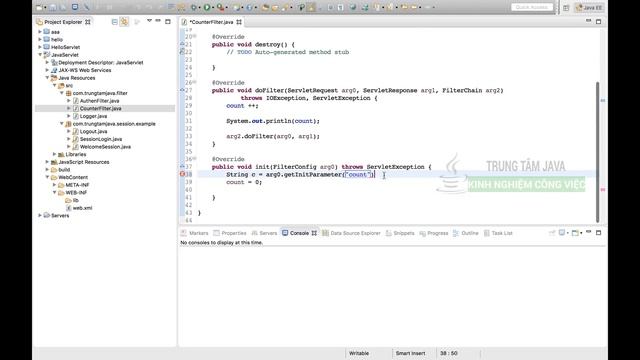
Task: Select CounterFilter.java in Project Explorer
Action: [100, 109]
